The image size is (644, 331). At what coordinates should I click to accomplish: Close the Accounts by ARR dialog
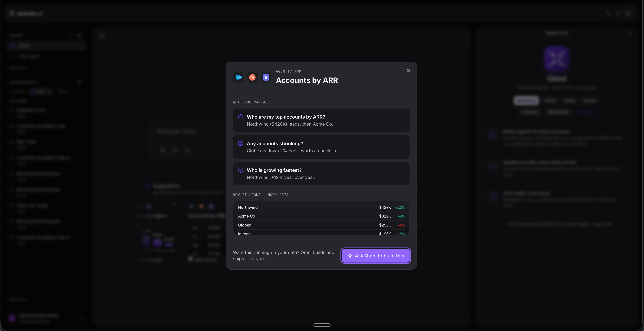coord(408,70)
